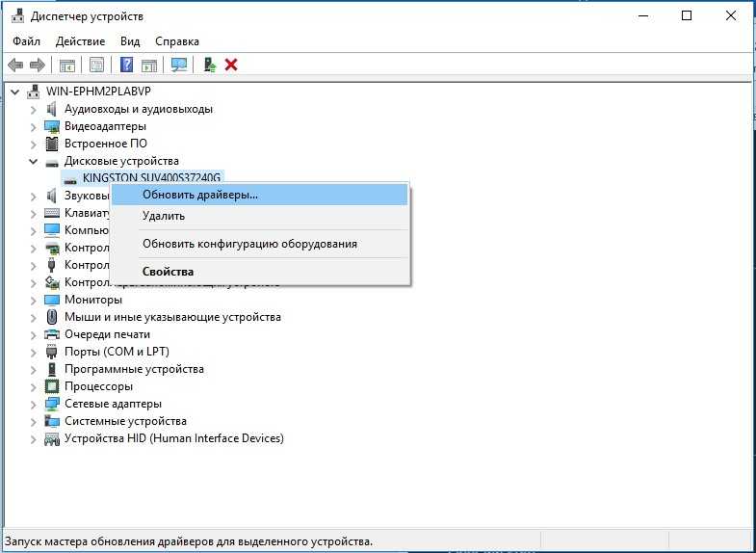
Task: Expand the Процессоры node arrow
Action: tap(34, 387)
